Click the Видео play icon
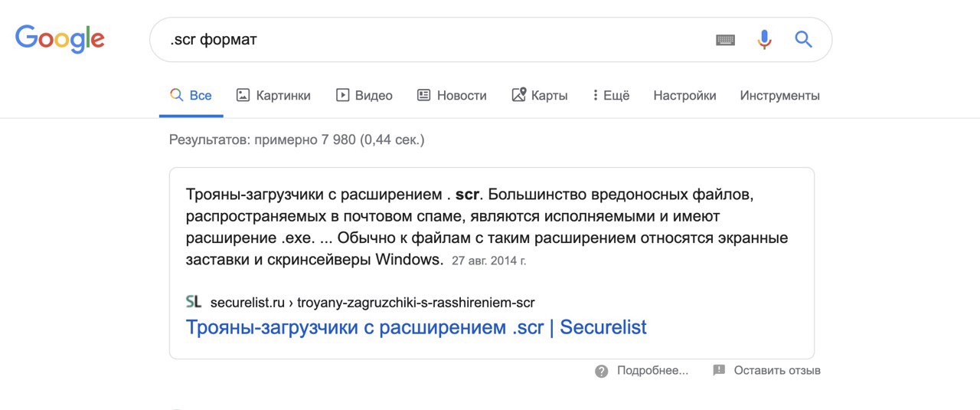Image resolution: width=980 pixels, height=410 pixels. pyautogui.click(x=342, y=95)
